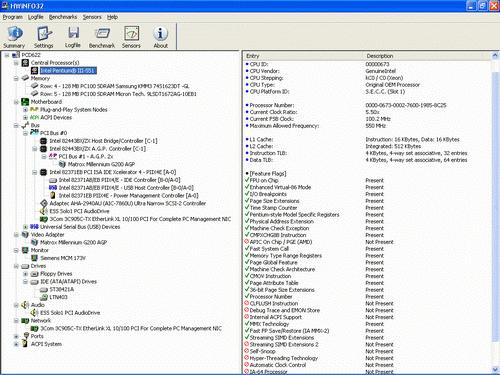The height and width of the screenshot is (375, 500).
Task: Open the Sensors gauge icon
Action: [x=131, y=33]
